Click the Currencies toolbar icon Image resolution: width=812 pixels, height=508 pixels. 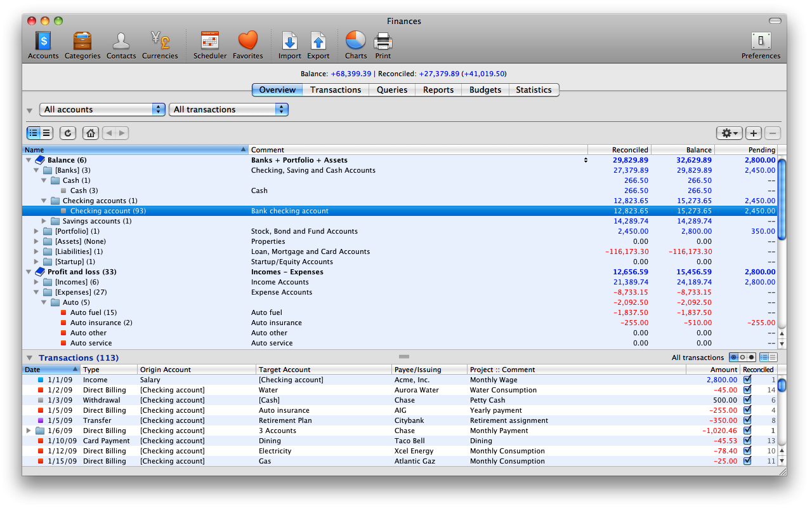tap(160, 42)
